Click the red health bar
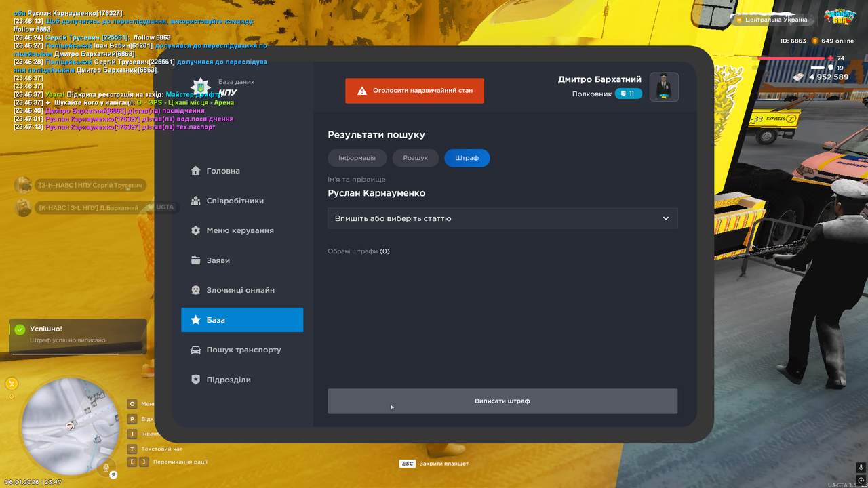Image resolution: width=868 pixels, height=488 pixels. [792, 58]
